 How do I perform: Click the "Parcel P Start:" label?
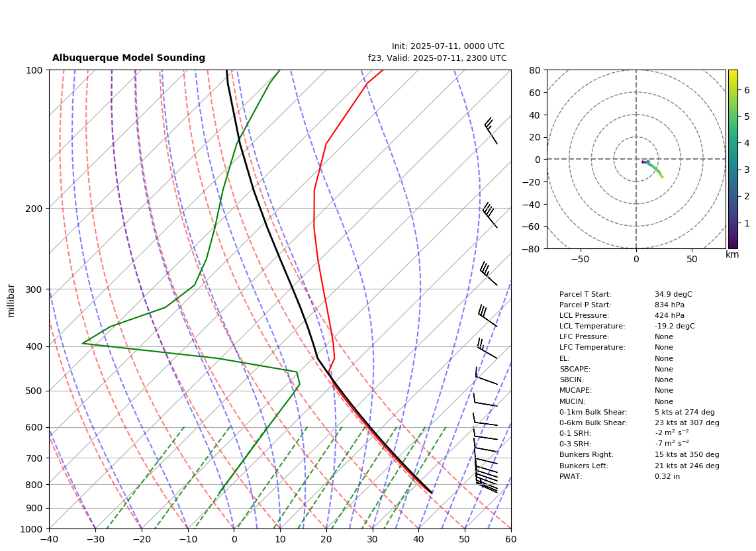point(585,305)
